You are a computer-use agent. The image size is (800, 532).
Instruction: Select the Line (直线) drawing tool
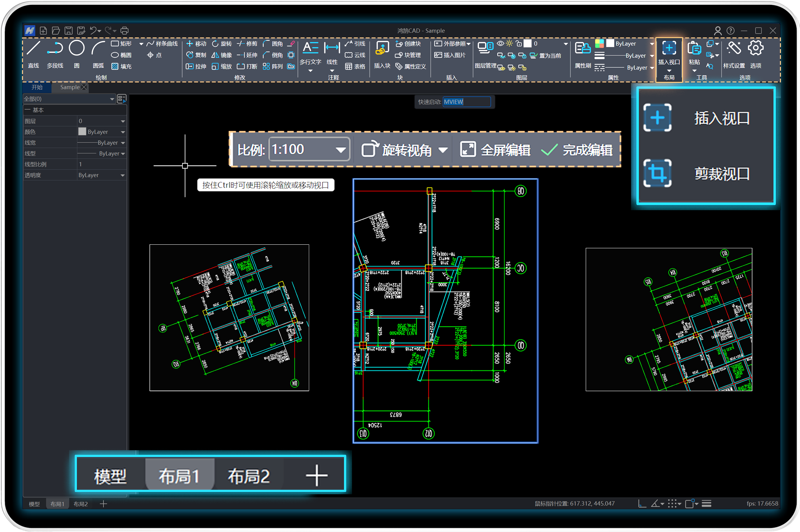(33, 49)
